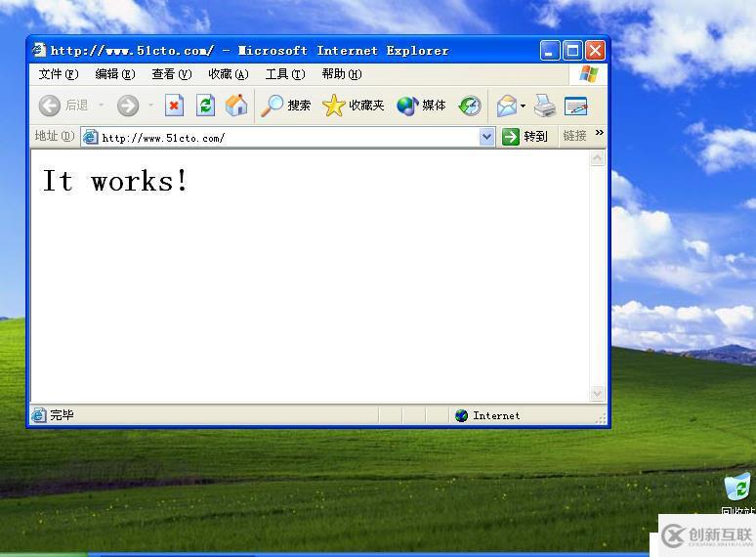Click the IE icon in the title bar

[39, 50]
